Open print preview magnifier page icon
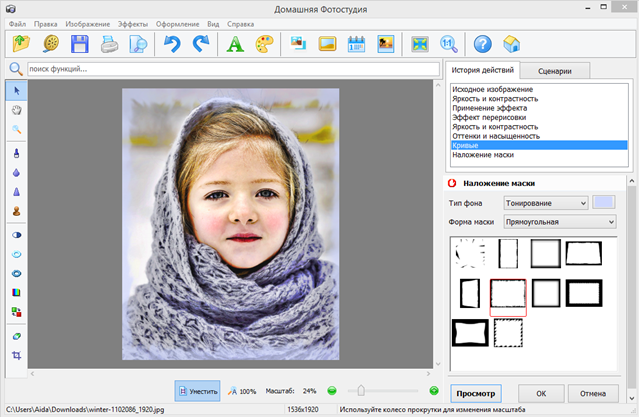 pyautogui.click(x=138, y=44)
